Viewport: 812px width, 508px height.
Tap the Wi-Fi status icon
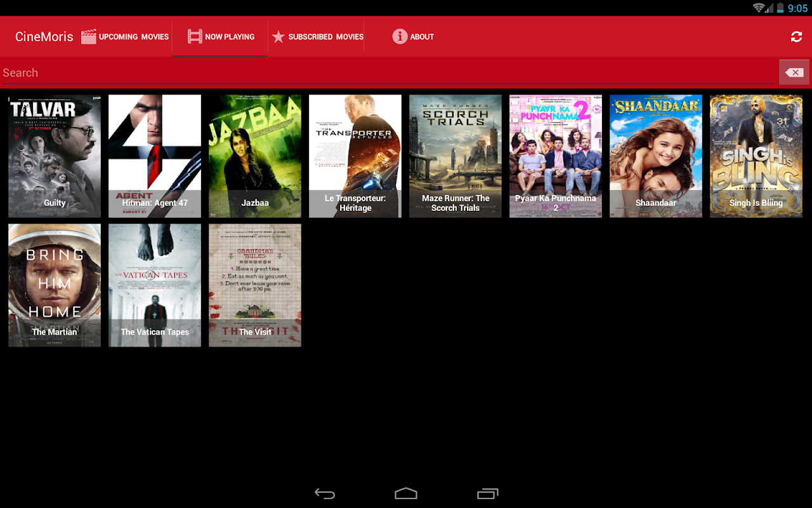click(x=759, y=8)
